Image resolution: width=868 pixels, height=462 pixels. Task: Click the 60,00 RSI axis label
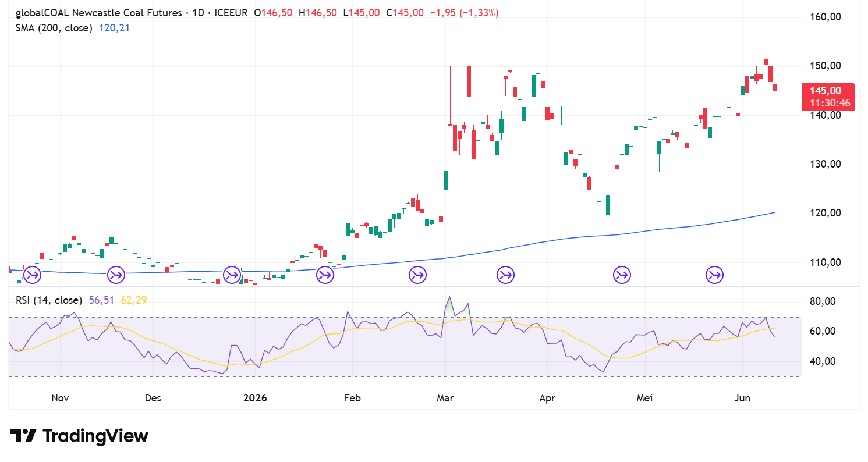point(823,331)
